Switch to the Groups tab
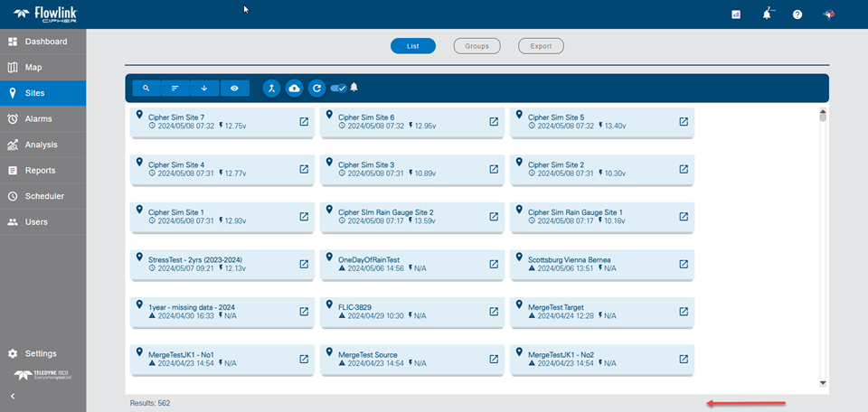Image resolution: width=868 pixels, height=412 pixels. 476,46
